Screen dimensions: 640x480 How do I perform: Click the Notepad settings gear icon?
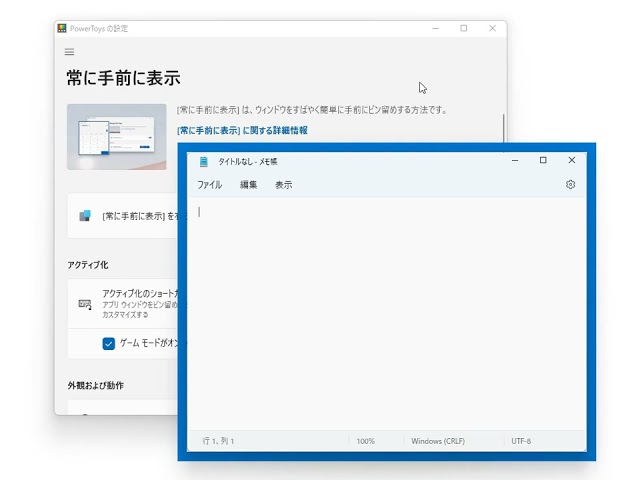tap(570, 185)
